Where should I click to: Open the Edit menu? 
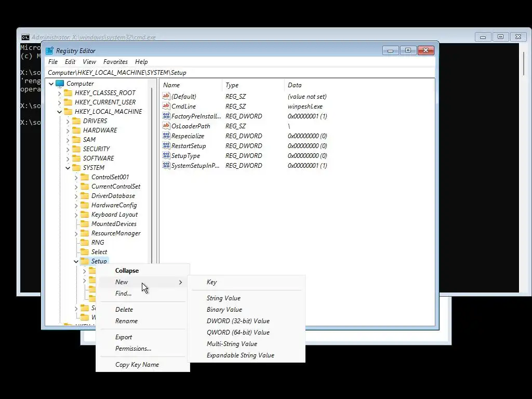pyautogui.click(x=70, y=62)
